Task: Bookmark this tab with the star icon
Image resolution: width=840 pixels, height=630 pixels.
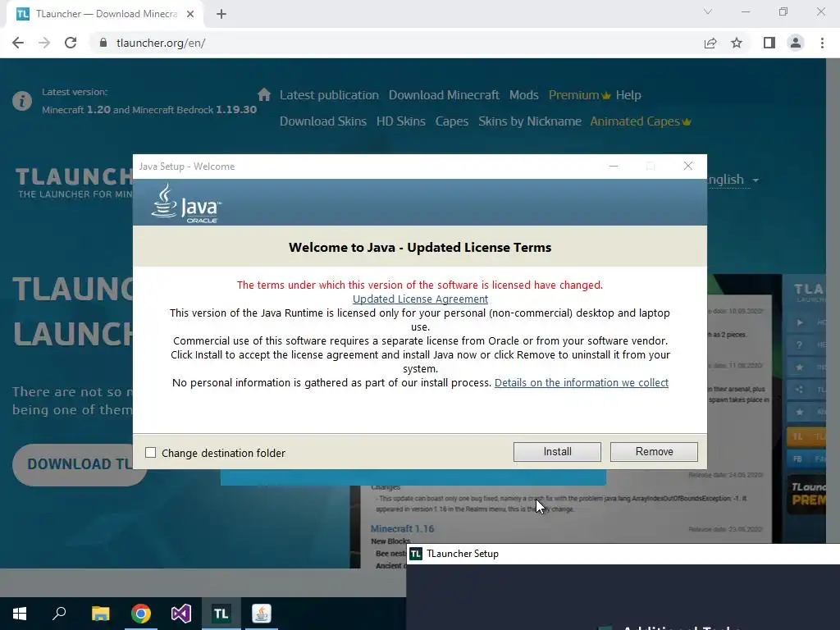Action: tap(737, 43)
